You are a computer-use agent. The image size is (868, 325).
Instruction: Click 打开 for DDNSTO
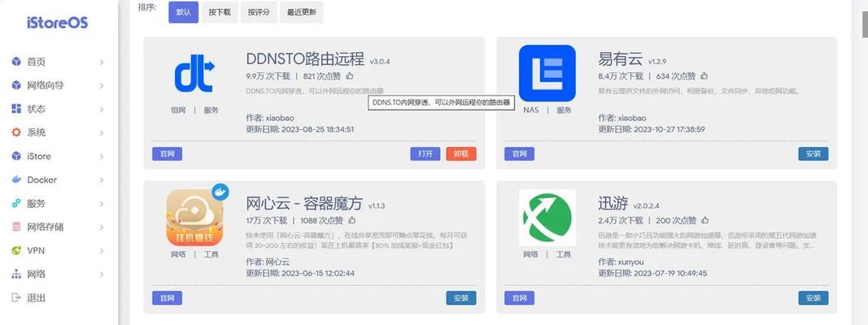coord(425,154)
